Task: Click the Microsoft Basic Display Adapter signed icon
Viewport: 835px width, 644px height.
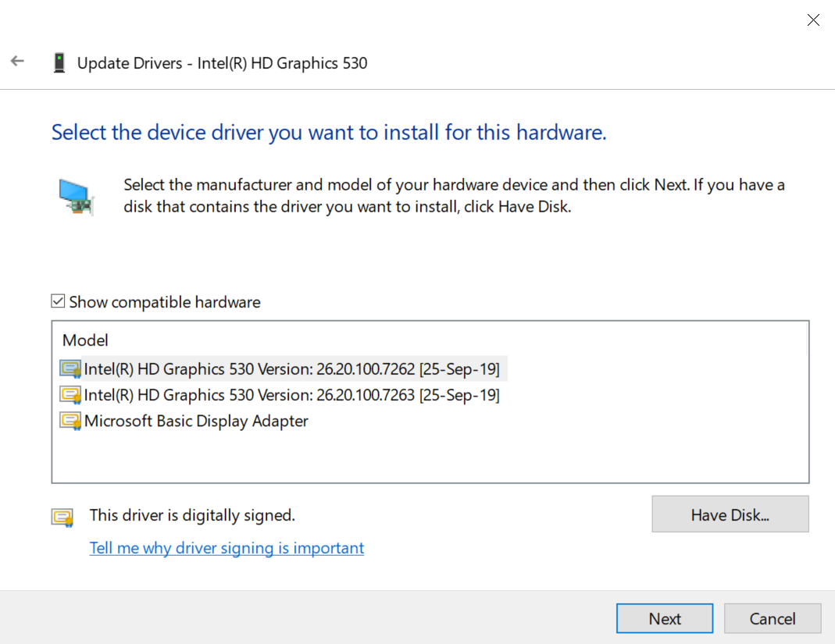Action: click(x=70, y=422)
